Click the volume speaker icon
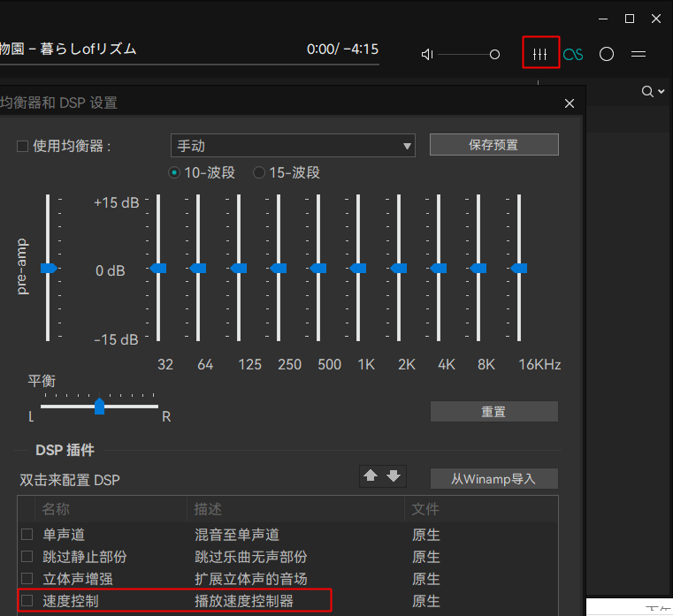 point(427,55)
